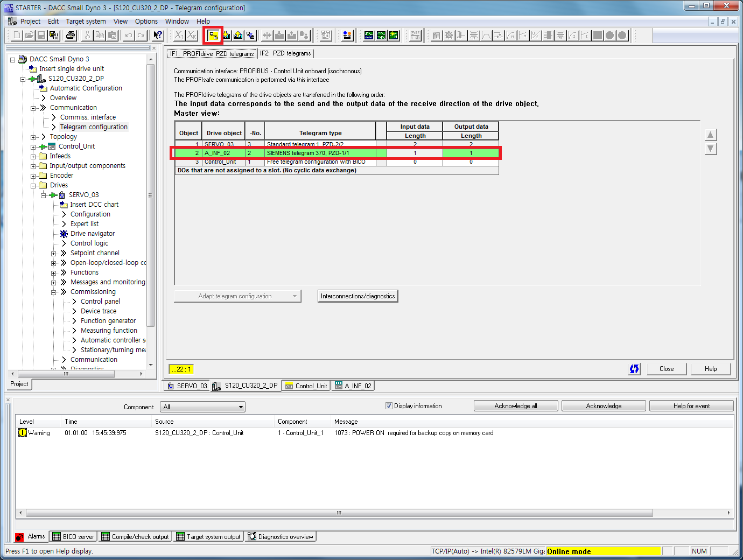The height and width of the screenshot is (560, 743).
Task: Click the blue refresh icon beside Close
Action: (634, 369)
